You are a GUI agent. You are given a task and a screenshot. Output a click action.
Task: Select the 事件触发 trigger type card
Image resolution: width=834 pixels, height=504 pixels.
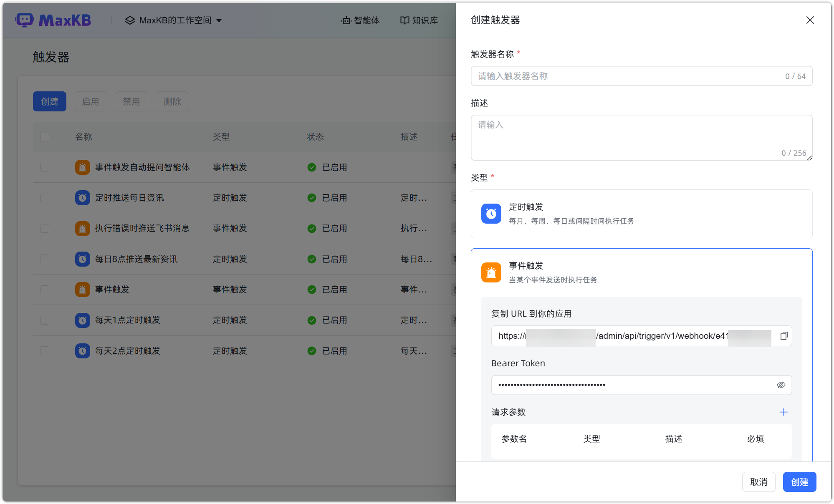(641, 272)
